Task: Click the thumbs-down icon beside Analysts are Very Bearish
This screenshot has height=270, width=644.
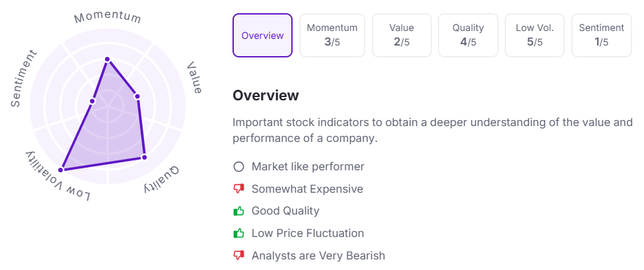Action: [x=238, y=255]
